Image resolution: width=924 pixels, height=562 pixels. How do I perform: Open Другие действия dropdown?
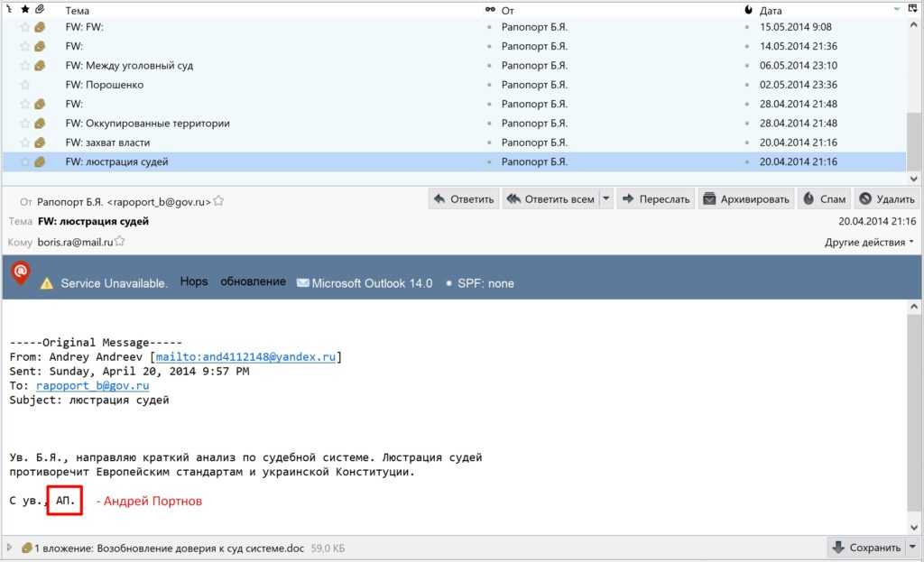[x=869, y=242]
